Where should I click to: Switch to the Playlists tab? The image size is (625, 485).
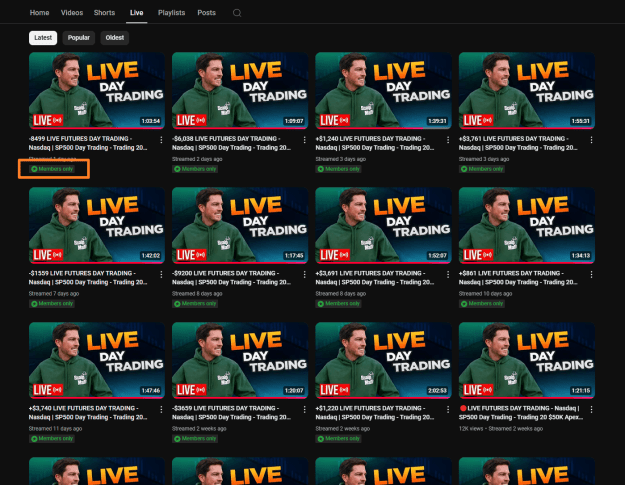[x=171, y=13]
